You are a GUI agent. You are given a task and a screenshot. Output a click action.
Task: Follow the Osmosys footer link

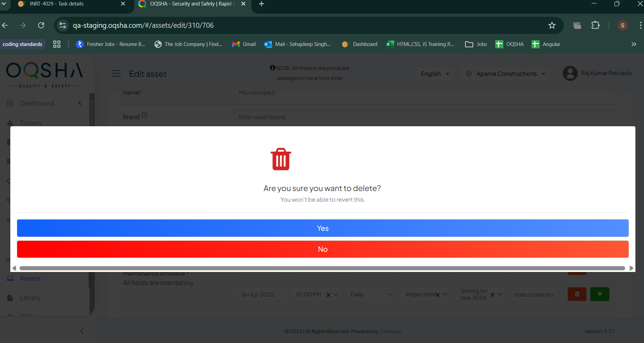pyautogui.click(x=390, y=331)
